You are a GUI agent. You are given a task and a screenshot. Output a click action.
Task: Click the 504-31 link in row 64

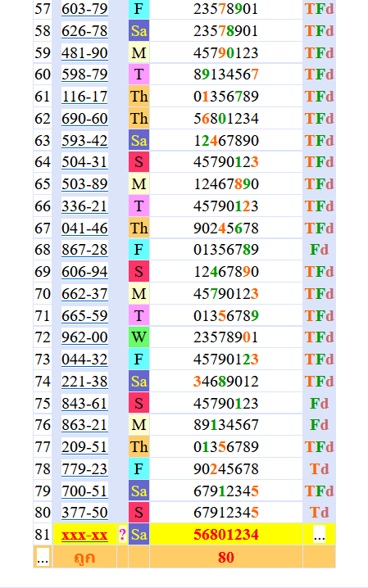[x=84, y=162]
